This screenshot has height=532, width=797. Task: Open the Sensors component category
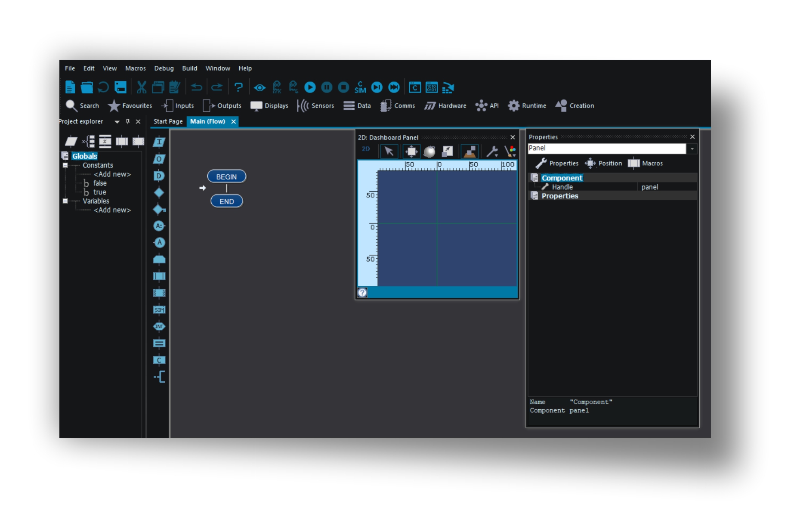point(316,106)
